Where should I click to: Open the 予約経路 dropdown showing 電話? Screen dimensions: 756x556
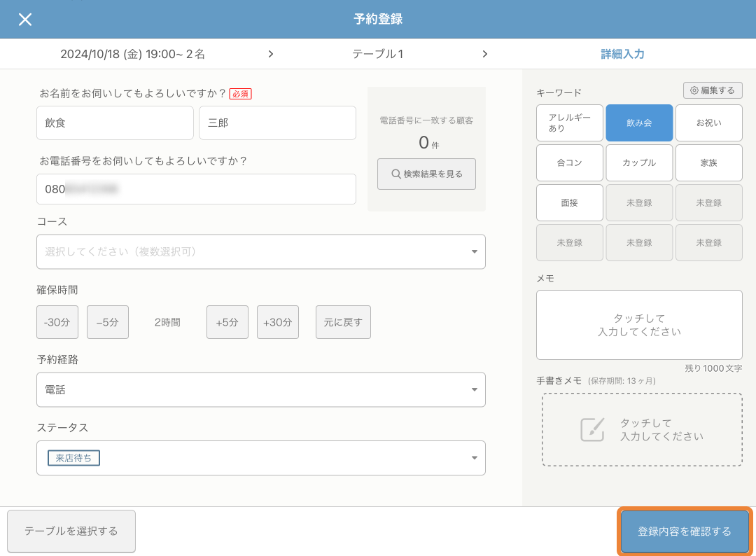pyautogui.click(x=260, y=389)
